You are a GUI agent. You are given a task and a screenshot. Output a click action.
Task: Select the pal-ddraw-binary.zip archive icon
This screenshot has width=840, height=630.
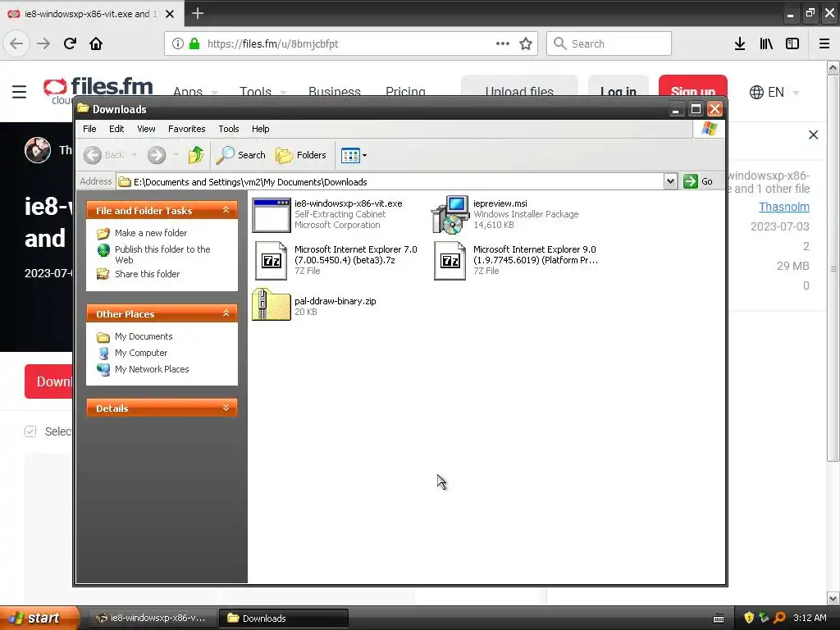pos(271,305)
